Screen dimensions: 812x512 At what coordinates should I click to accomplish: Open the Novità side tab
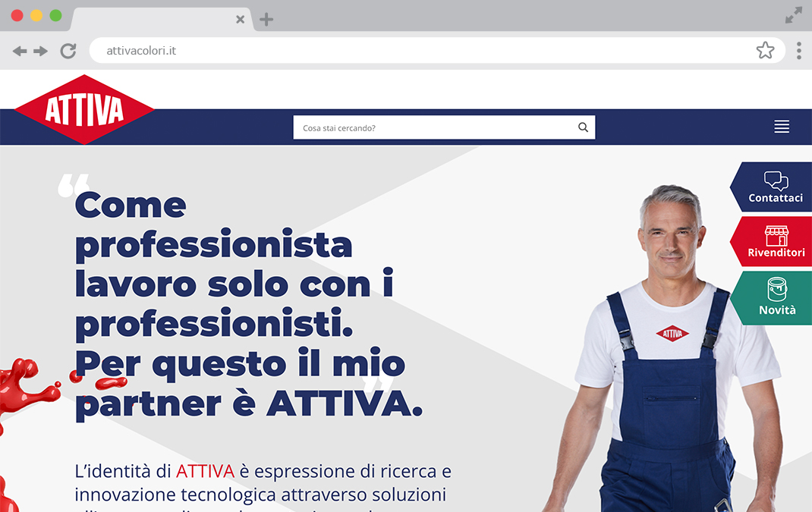[771, 298]
